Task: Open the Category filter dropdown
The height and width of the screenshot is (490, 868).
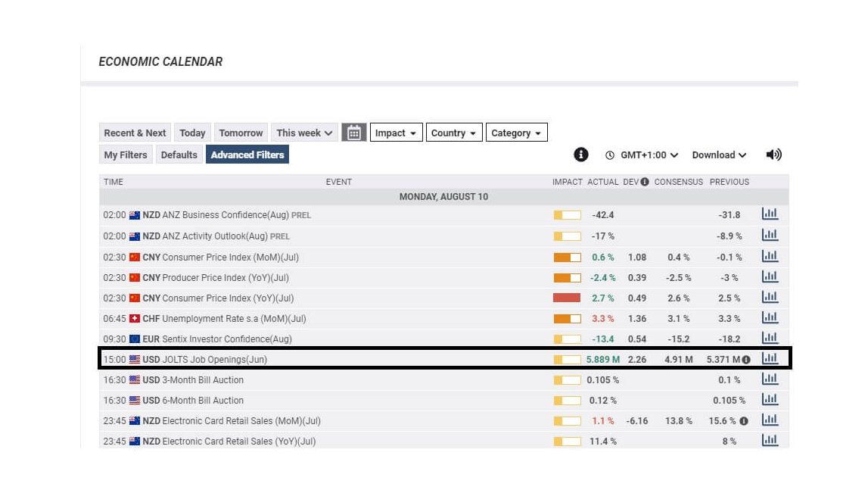Action: (516, 133)
